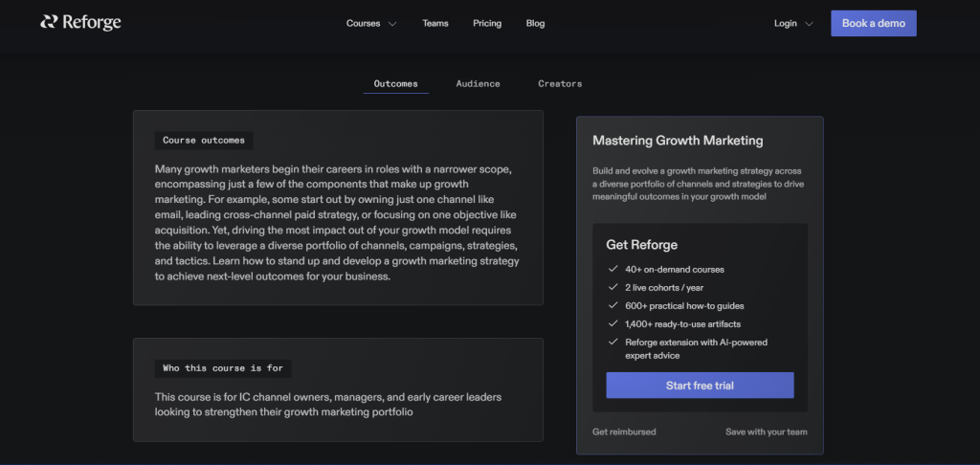Click the 40+ on-demand courses text

tap(675, 270)
